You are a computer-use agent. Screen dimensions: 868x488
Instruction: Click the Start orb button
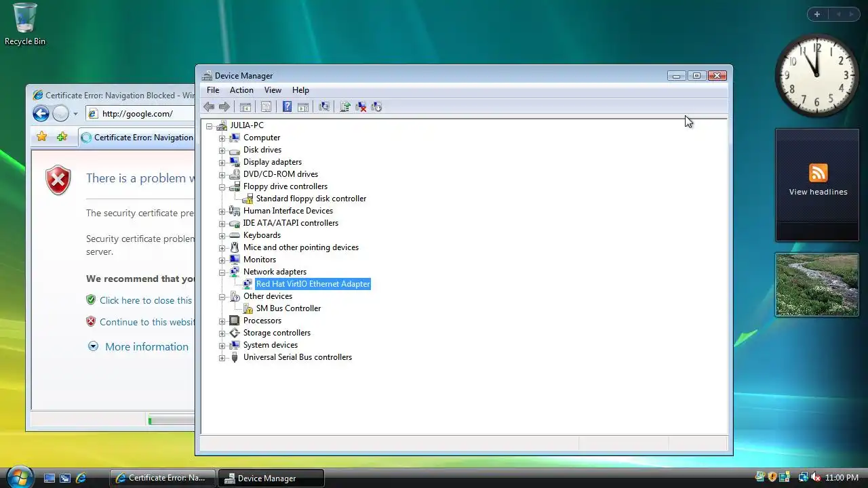19,476
